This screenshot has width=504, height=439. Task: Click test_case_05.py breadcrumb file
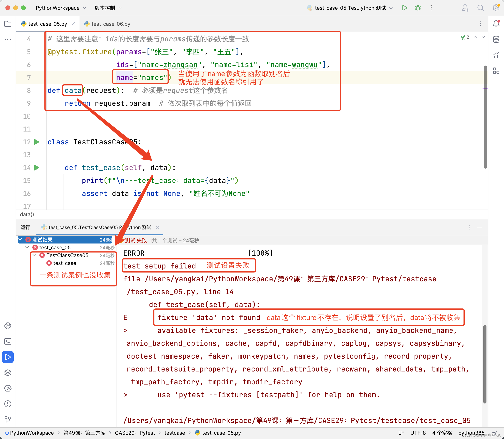218,433
